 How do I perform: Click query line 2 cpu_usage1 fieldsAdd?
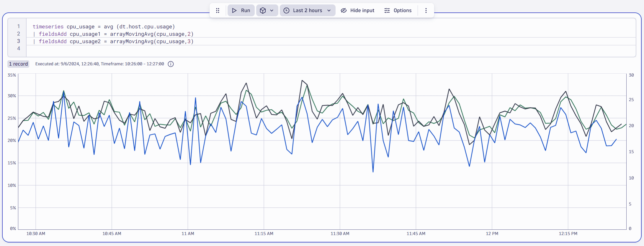(x=113, y=34)
